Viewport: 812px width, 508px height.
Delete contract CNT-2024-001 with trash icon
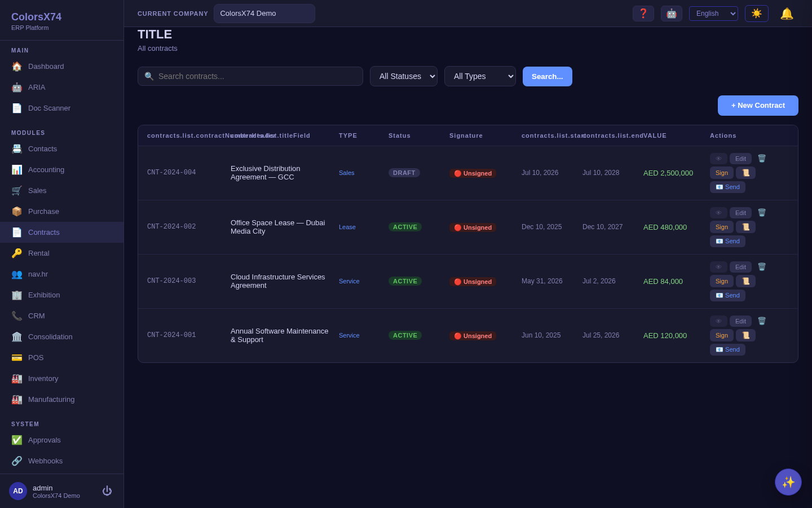coord(762,321)
